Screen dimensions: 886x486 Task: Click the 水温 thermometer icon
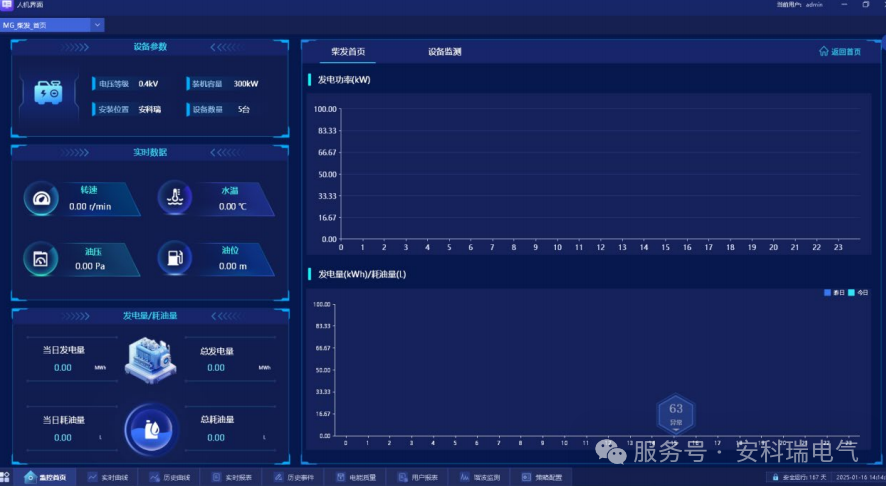pos(175,197)
